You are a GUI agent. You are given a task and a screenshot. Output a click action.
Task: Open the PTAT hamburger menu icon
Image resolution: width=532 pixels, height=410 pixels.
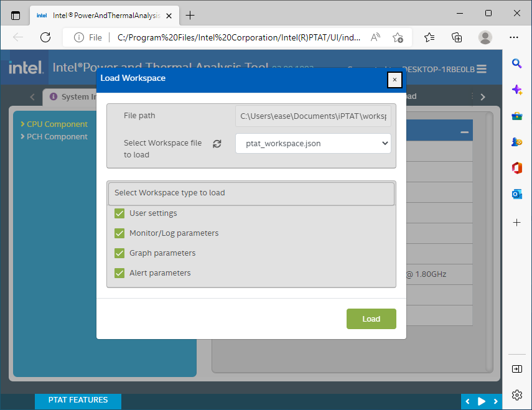(482, 69)
